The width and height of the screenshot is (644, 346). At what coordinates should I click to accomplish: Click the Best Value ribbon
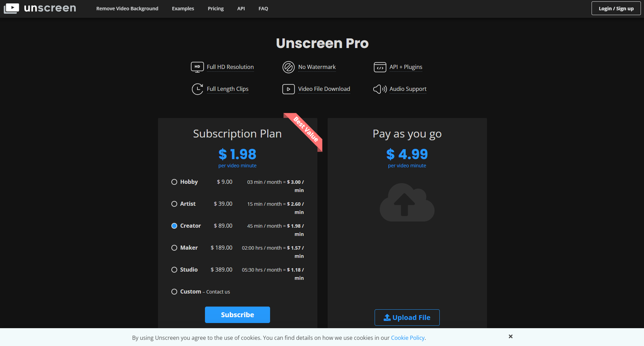click(306, 130)
